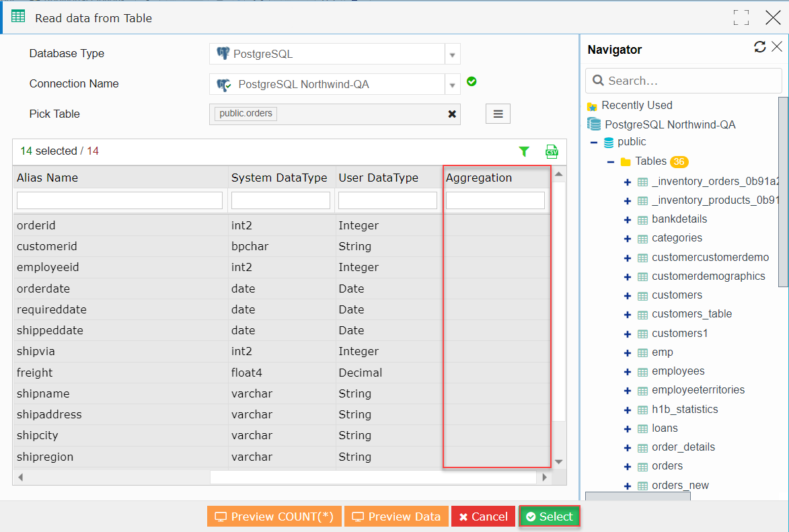
Task: Click the User DataType filter box
Action: (x=387, y=200)
